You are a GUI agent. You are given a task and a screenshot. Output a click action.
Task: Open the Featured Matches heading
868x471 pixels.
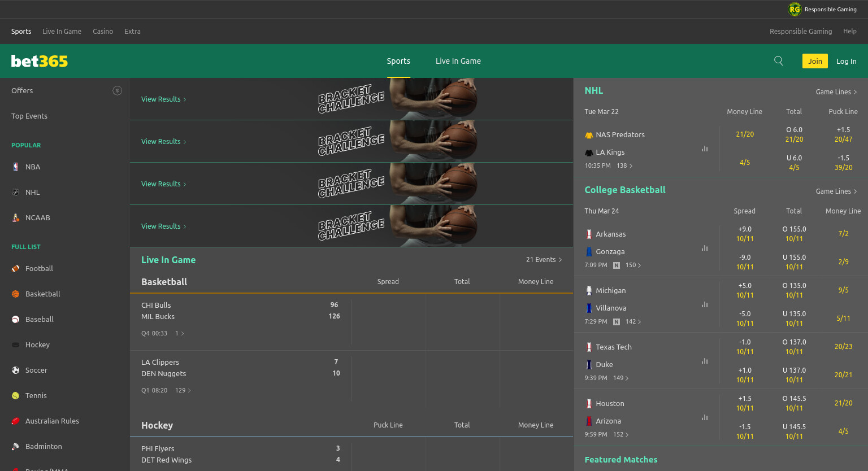(621, 460)
